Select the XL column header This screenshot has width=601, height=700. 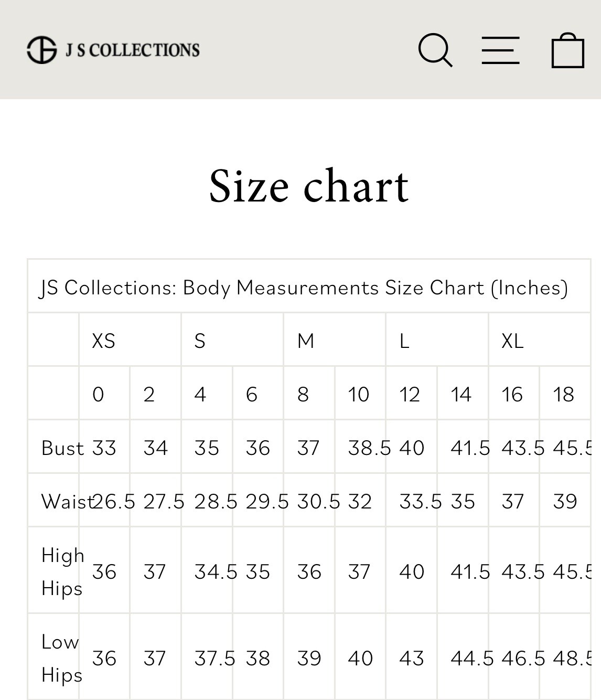tap(512, 341)
